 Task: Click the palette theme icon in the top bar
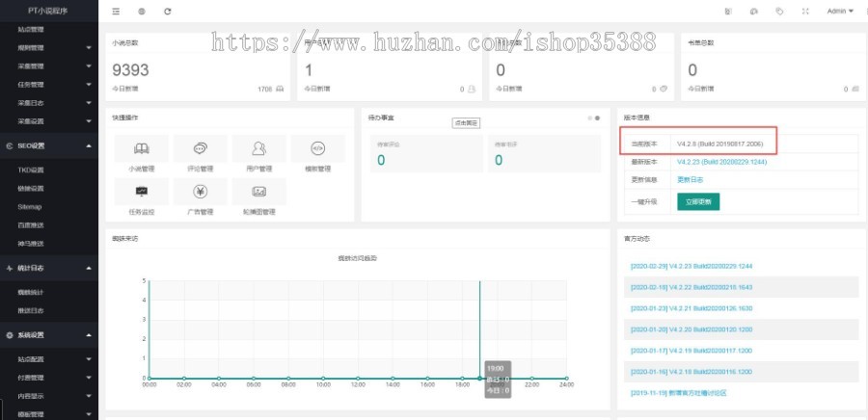753,11
